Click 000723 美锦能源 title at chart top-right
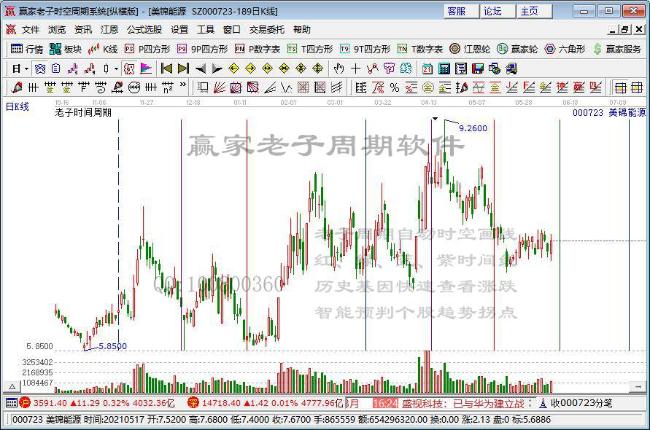The width and height of the screenshot is (650, 430). (609, 112)
